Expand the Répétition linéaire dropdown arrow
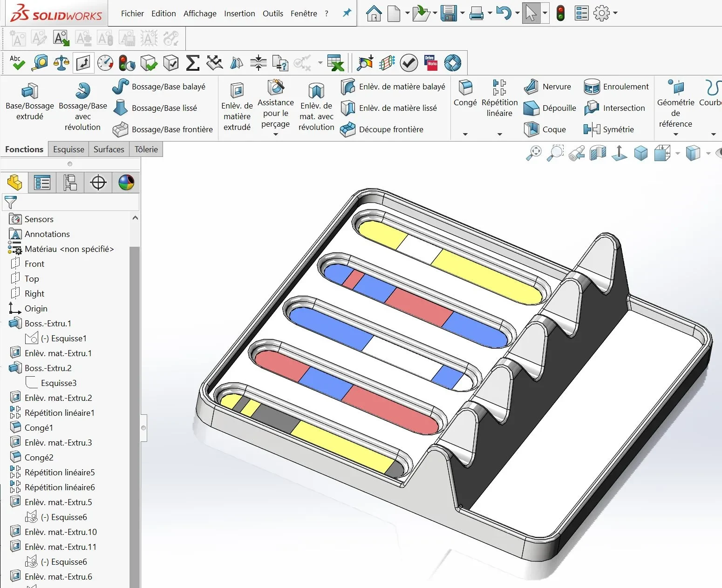The image size is (722, 588). (x=500, y=134)
